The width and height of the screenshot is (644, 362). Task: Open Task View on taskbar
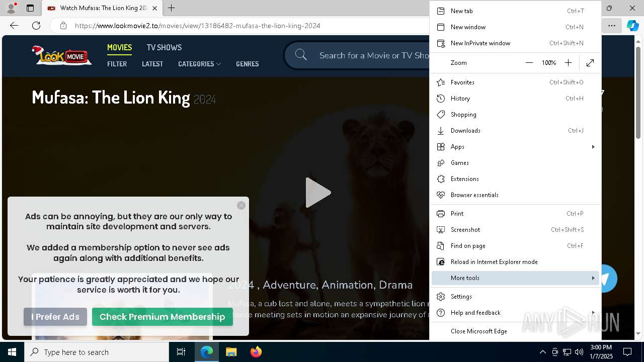coord(181,352)
